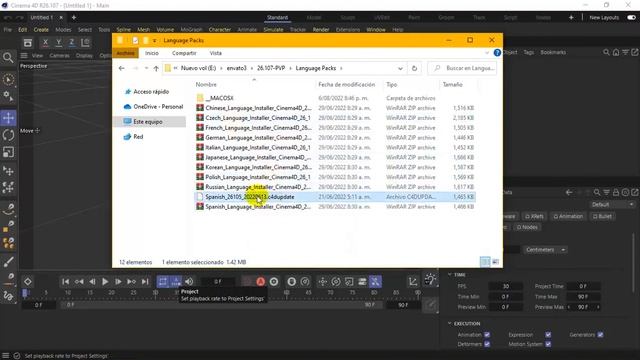Open the Default mode dropdown in Attributes

[x=612, y=204]
